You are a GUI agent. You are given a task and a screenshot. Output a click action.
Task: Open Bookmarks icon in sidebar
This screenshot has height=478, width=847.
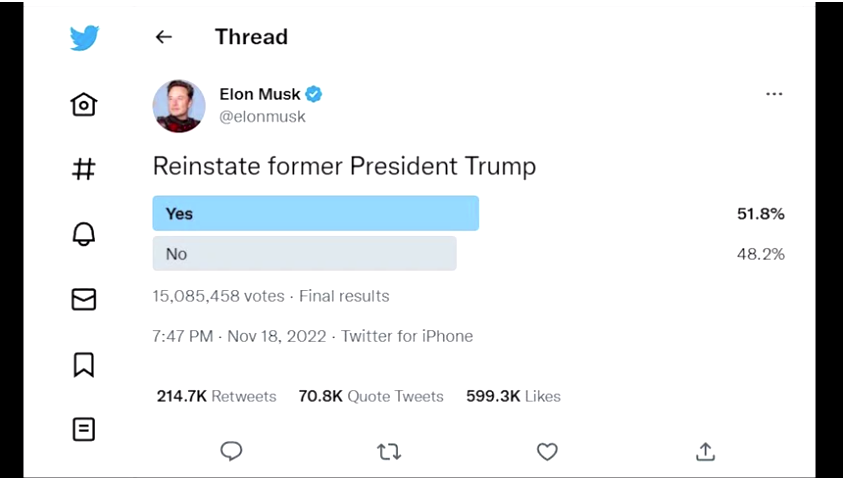pos(84,364)
